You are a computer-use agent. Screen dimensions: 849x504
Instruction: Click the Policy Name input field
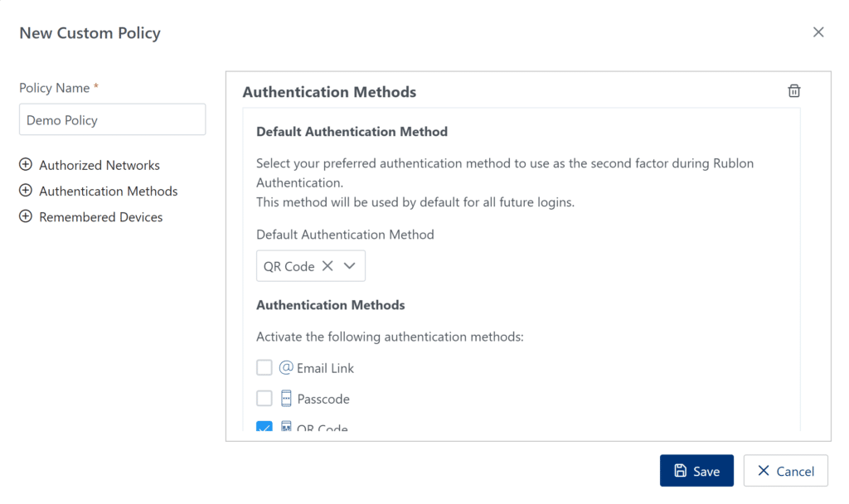tap(112, 120)
